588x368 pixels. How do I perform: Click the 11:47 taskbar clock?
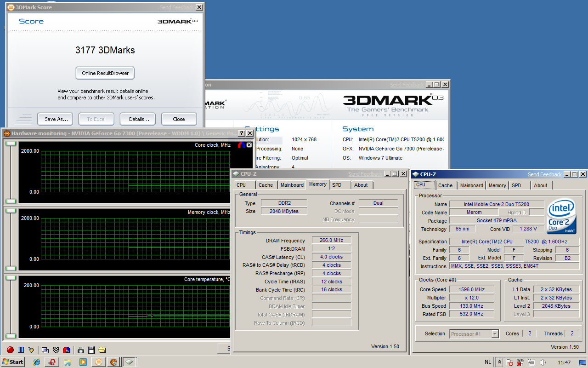(x=564, y=362)
